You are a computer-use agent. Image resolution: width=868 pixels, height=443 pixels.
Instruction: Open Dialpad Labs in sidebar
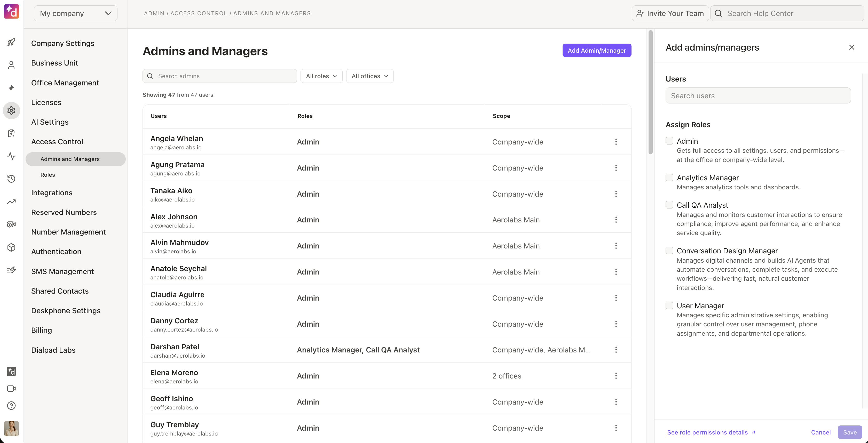[x=53, y=350]
